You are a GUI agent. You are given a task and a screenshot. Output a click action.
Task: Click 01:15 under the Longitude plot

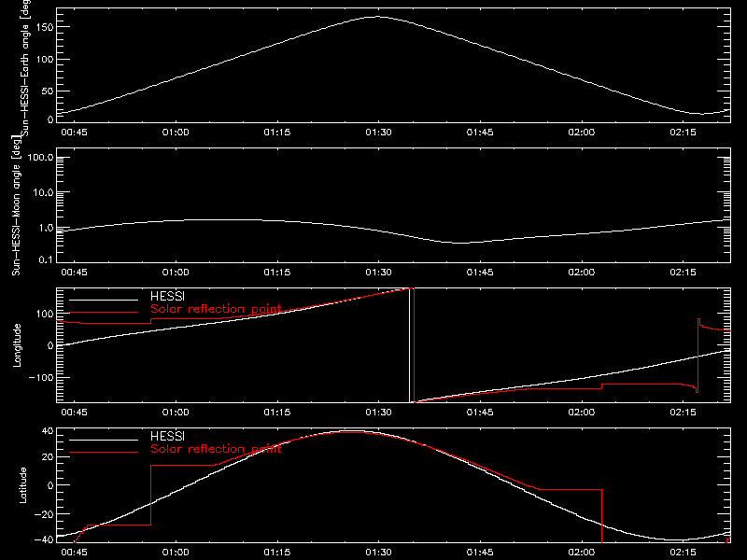point(277,413)
